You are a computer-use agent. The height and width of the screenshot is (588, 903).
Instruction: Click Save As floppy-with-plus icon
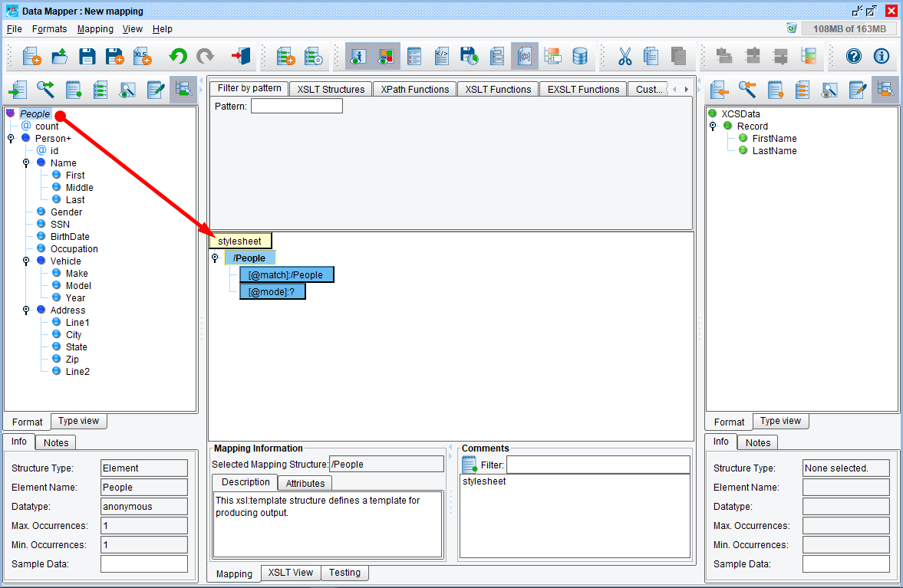tap(114, 57)
